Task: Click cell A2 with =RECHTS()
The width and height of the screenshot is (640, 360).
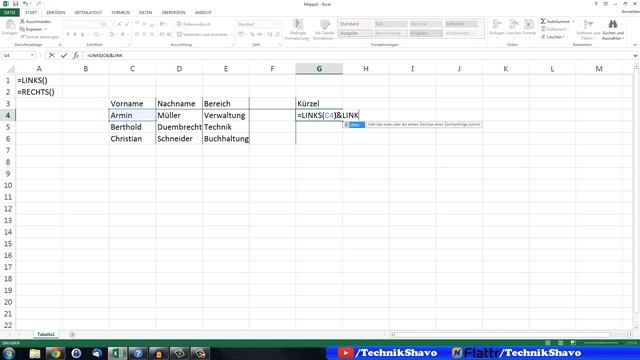Action: pos(39,92)
